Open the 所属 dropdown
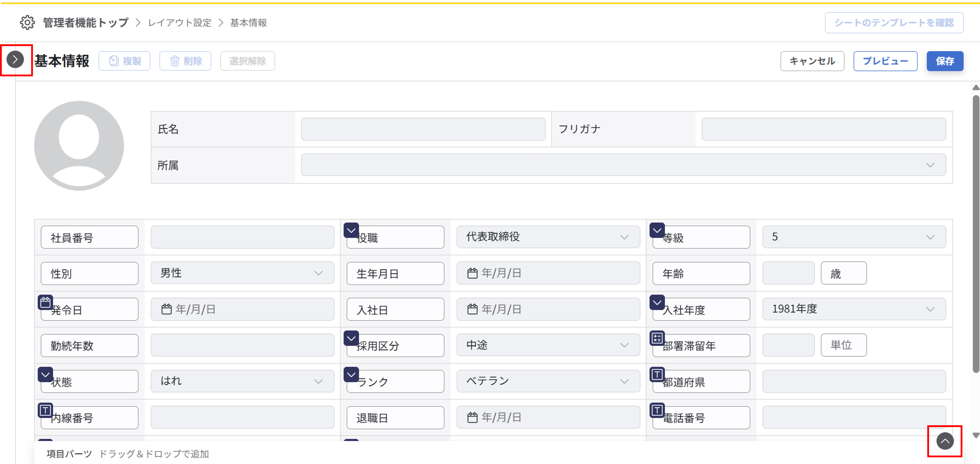Screen dimensions: 980x464 pyautogui.click(x=623, y=165)
